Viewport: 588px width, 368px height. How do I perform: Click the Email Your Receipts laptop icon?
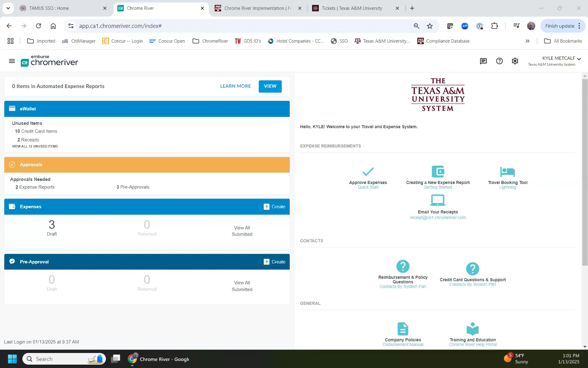tap(438, 200)
